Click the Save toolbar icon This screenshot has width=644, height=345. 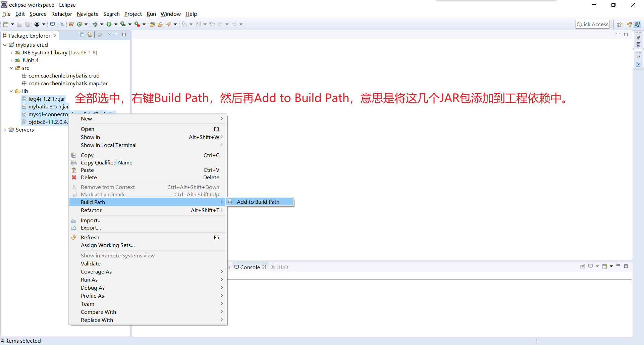(x=19, y=24)
